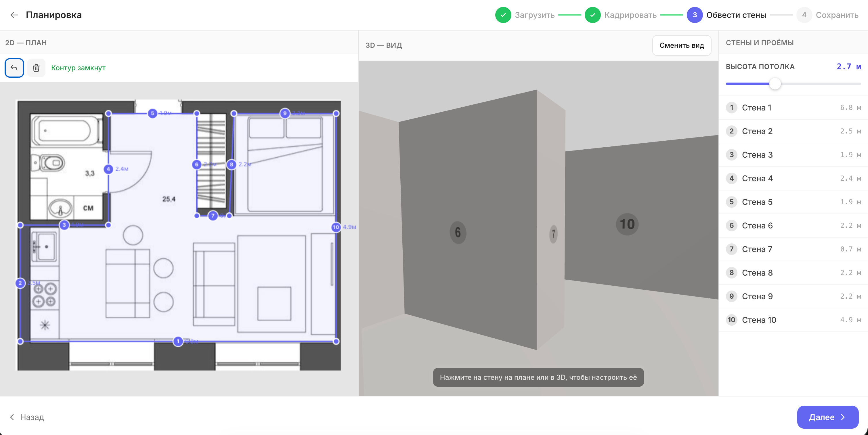
Task: Select wall marker 10 on the 2D plan
Action: tap(336, 227)
